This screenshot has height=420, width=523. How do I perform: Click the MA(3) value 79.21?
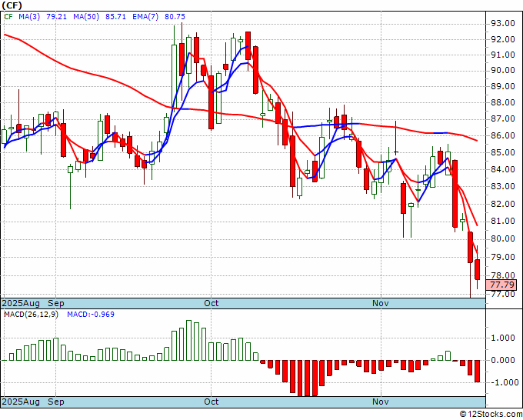click(56, 17)
